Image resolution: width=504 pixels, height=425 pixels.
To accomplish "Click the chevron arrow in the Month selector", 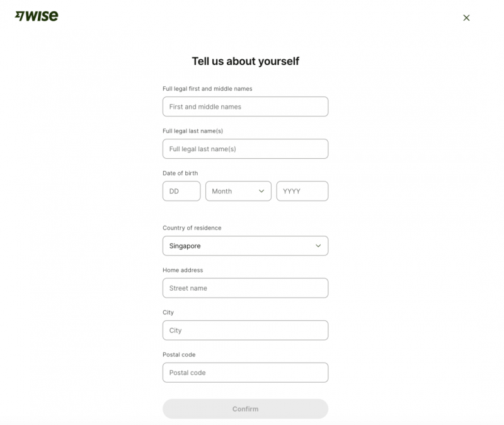I will [261, 191].
